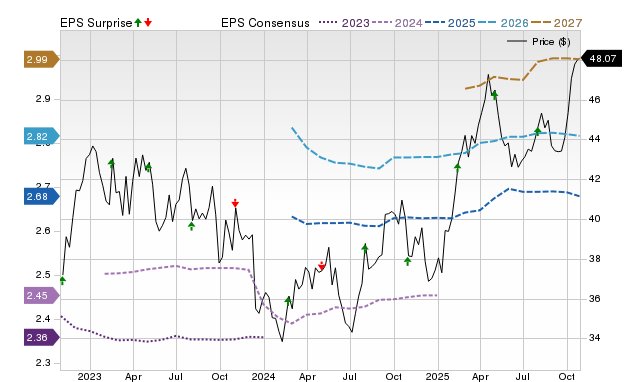This screenshot has width=640, height=382.
Task: Click the 2026 consensus legend entry
Action: coord(503,23)
